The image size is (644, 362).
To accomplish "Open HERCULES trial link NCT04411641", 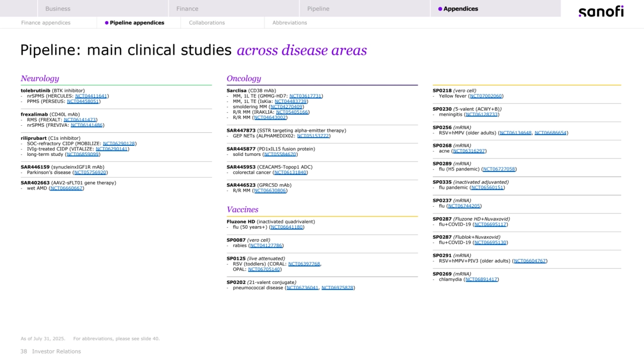I will tap(91, 96).
